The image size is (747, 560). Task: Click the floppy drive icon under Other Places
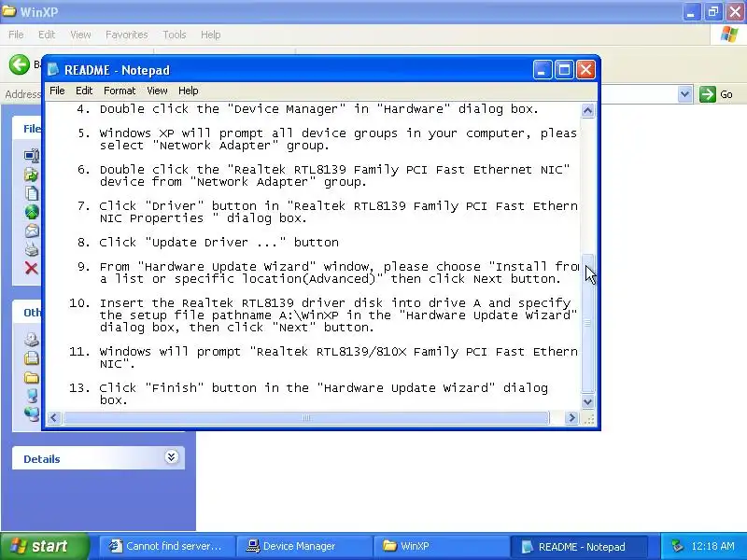coord(32,339)
